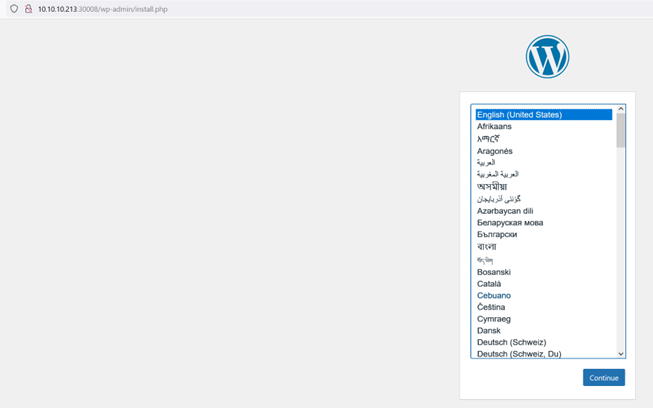Select Cebuano language
653x408 pixels.
tap(544, 295)
